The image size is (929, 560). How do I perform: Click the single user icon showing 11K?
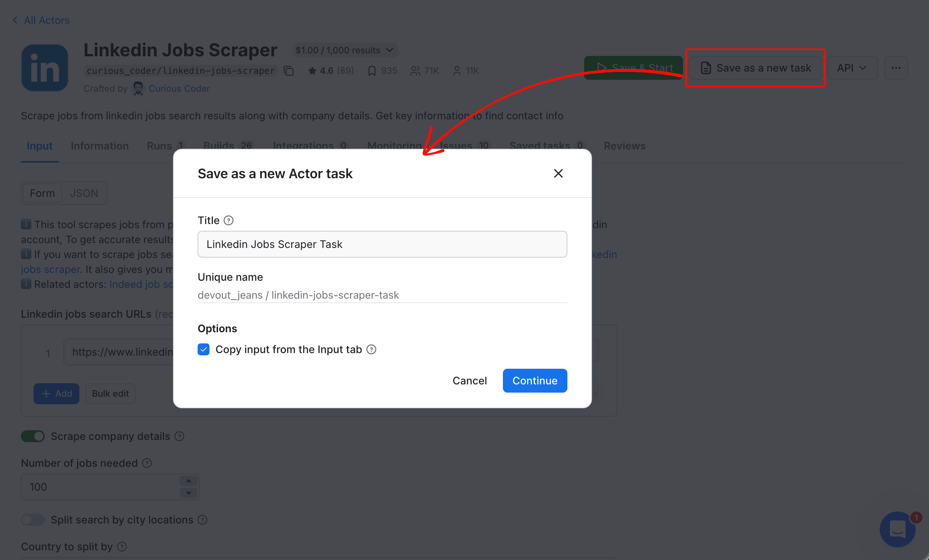point(457,70)
